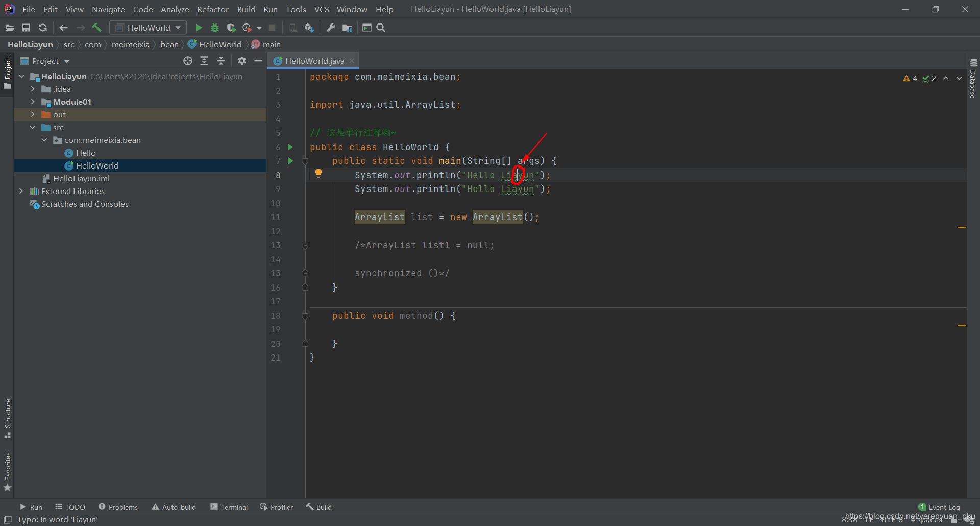Click Collapse All icon in Project panel

pyautogui.click(x=221, y=61)
